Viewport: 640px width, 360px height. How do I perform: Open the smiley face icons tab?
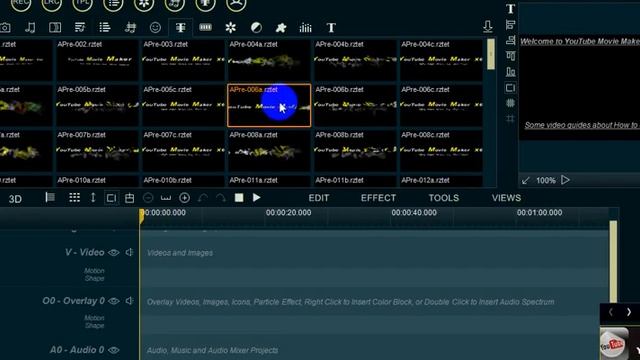(155, 28)
